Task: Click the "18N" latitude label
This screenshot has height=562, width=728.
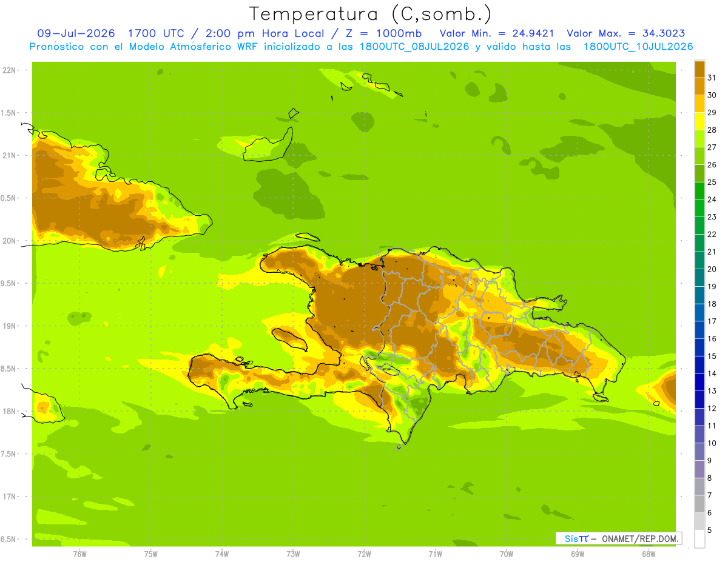Action: point(9,411)
